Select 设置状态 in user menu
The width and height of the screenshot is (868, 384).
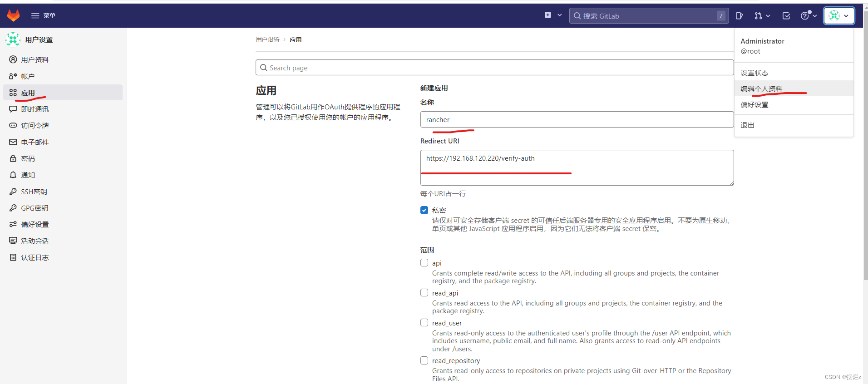click(794, 73)
